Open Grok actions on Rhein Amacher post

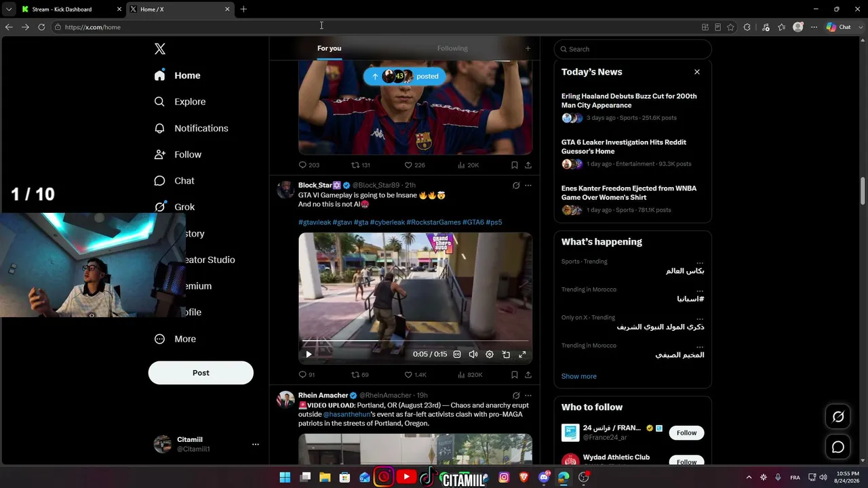tap(516, 395)
